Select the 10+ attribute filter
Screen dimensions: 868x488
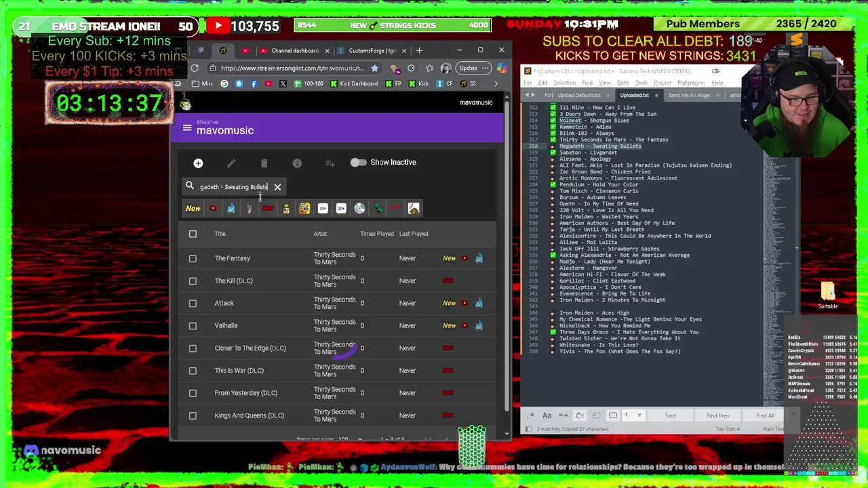tap(323, 209)
